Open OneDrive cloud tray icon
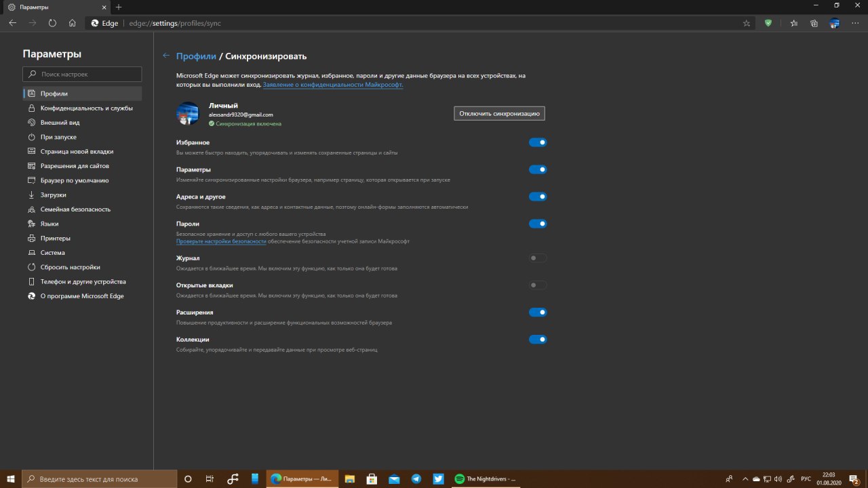 [756, 479]
